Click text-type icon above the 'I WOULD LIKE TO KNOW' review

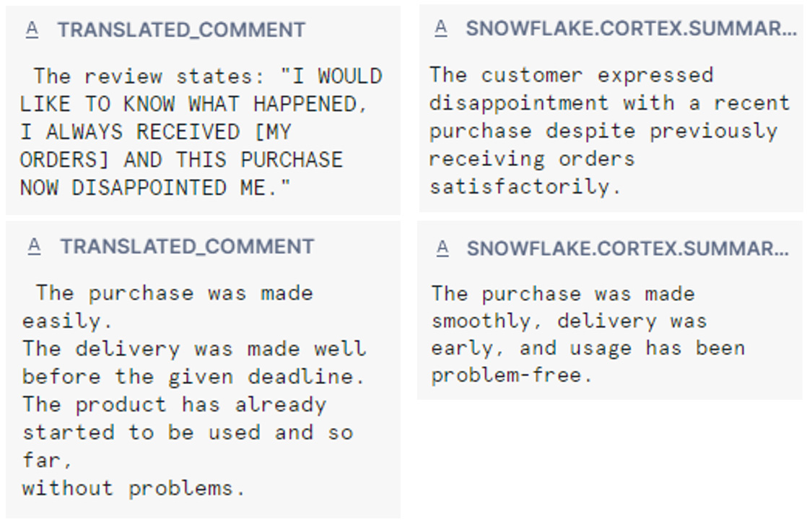(x=32, y=30)
